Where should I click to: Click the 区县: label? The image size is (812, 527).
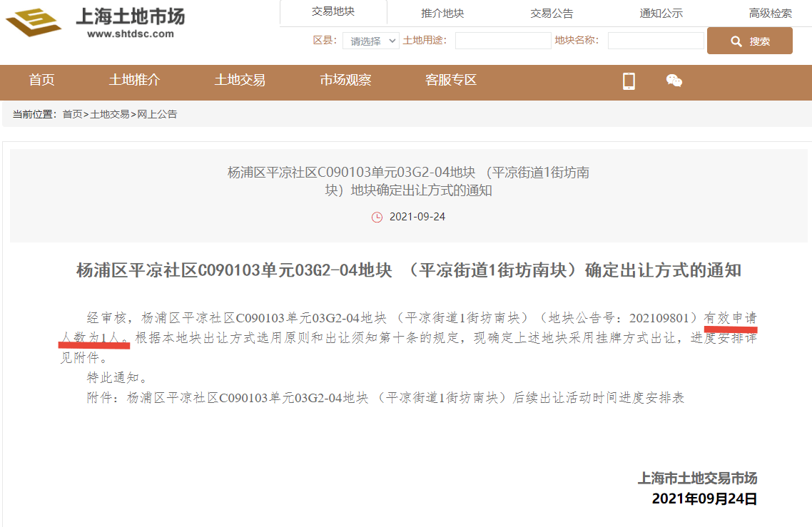pos(325,41)
